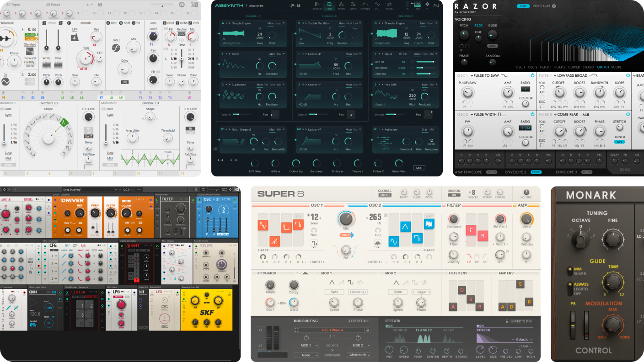
Task: Toggle Razor FILTER 1 power button
Action: pos(627,75)
